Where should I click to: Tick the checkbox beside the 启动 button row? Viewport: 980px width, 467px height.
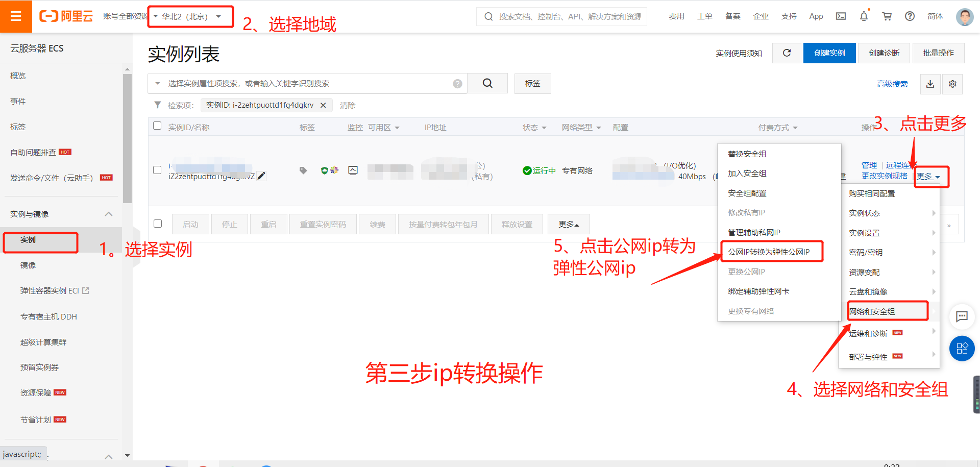[x=158, y=224]
